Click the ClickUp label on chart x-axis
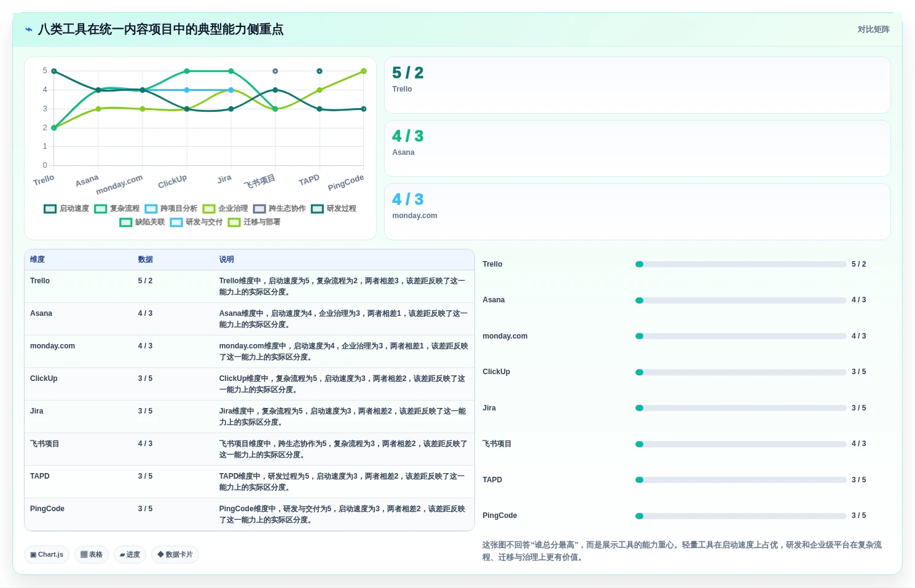 coord(172,182)
